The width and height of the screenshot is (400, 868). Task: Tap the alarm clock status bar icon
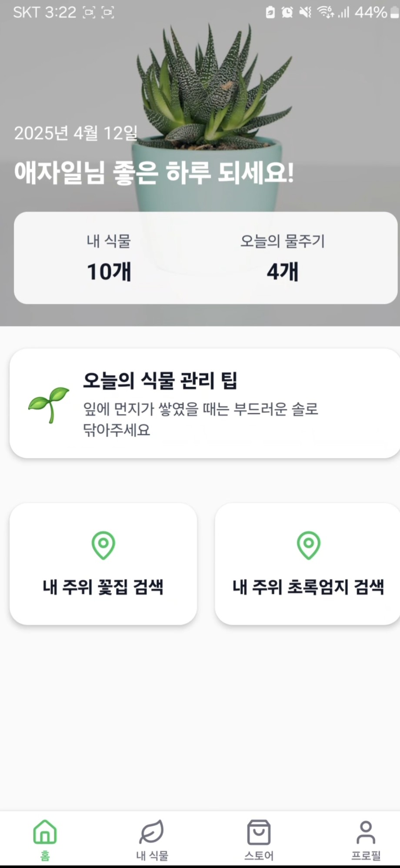(x=287, y=12)
